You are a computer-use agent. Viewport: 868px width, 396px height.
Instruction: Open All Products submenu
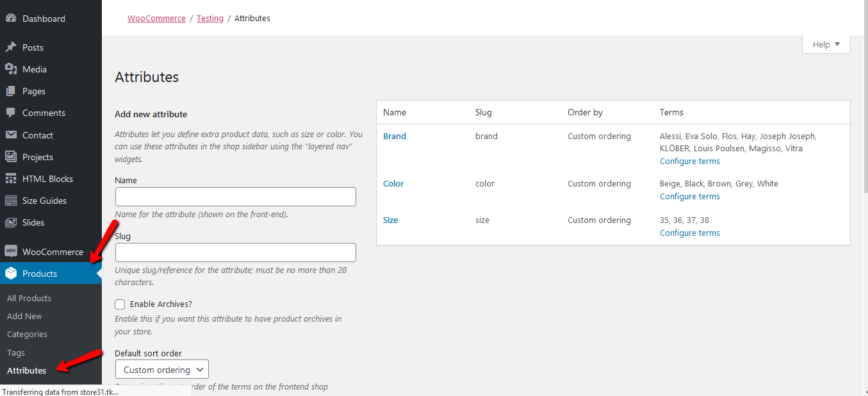(29, 298)
